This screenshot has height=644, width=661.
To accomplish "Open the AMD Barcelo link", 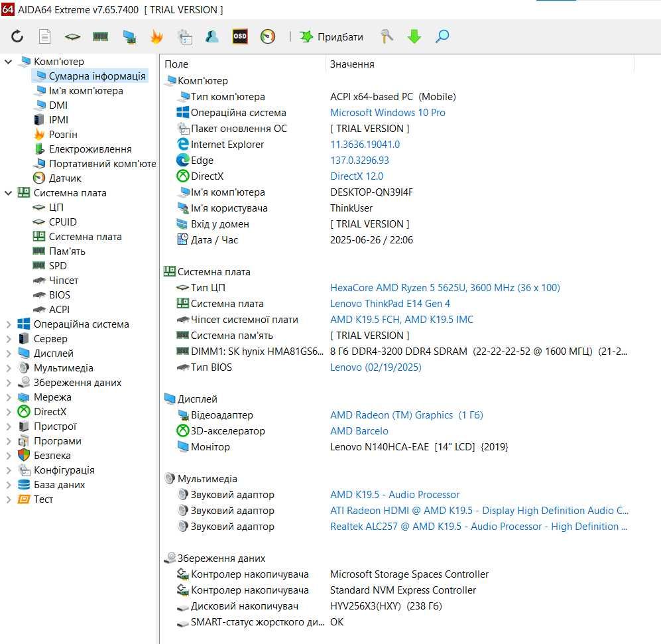I will pyautogui.click(x=359, y=431).
